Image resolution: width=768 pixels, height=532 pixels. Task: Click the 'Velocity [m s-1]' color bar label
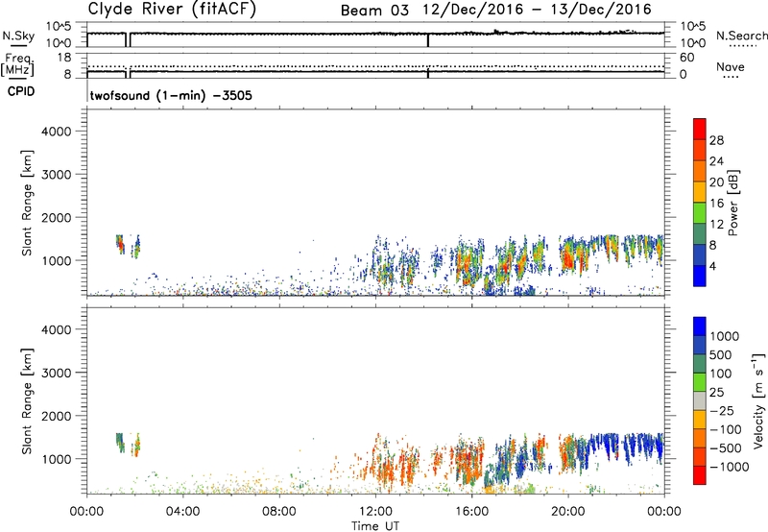(758, 400)
